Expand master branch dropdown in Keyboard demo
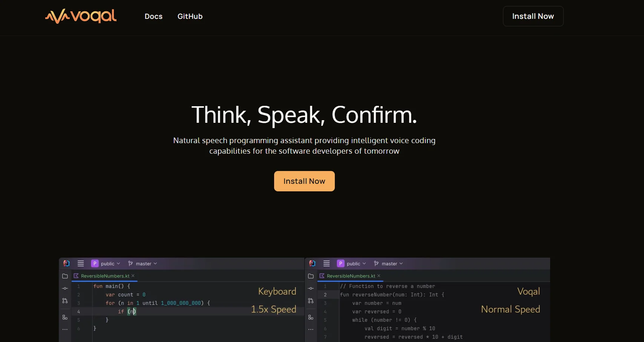Image resolution: width=644 pixels, height=342 pixels. pos(143,264)
